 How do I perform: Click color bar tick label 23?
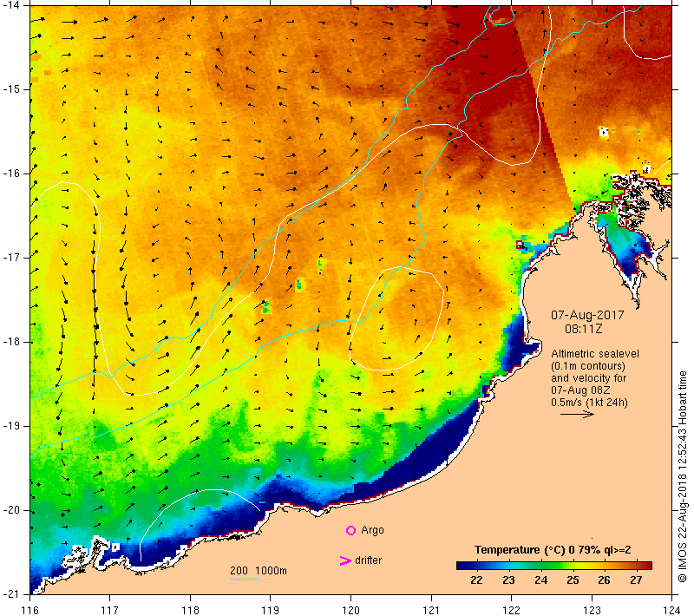(508, 580)
